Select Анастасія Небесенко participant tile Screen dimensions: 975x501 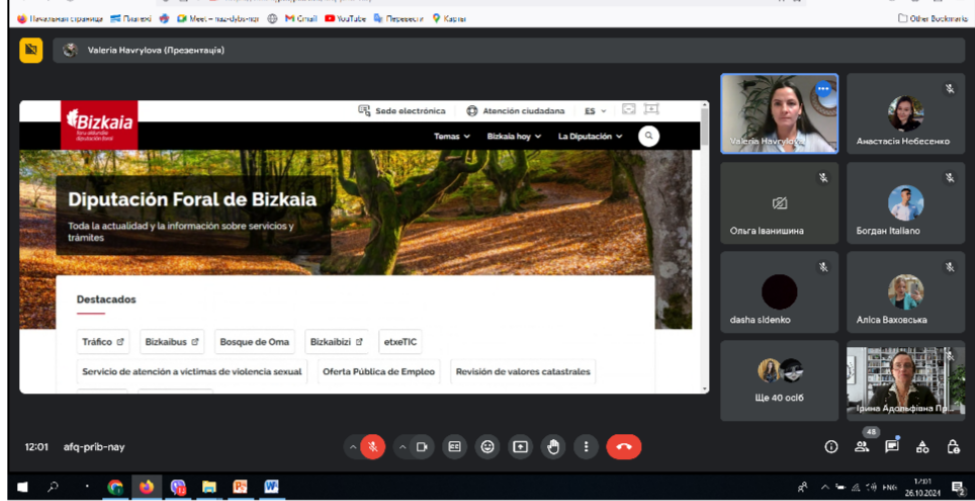point(905,114)
